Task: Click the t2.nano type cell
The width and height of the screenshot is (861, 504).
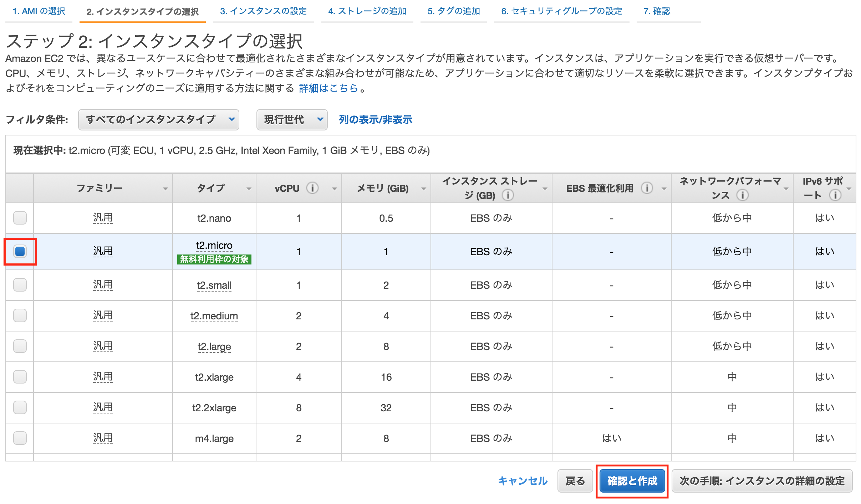Action: tap(214, 218)
